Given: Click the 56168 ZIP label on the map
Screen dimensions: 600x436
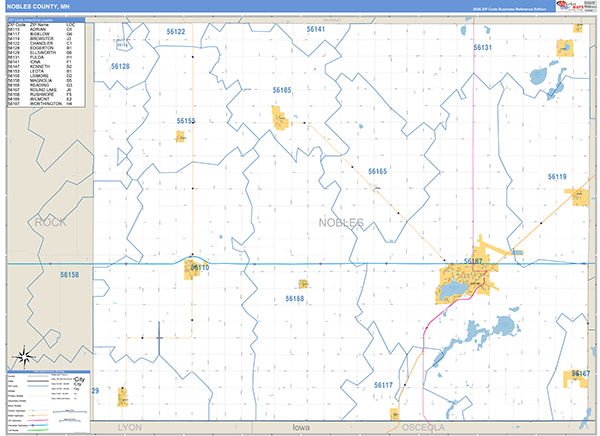Looking at the screenshot, I should click(295, 299).
